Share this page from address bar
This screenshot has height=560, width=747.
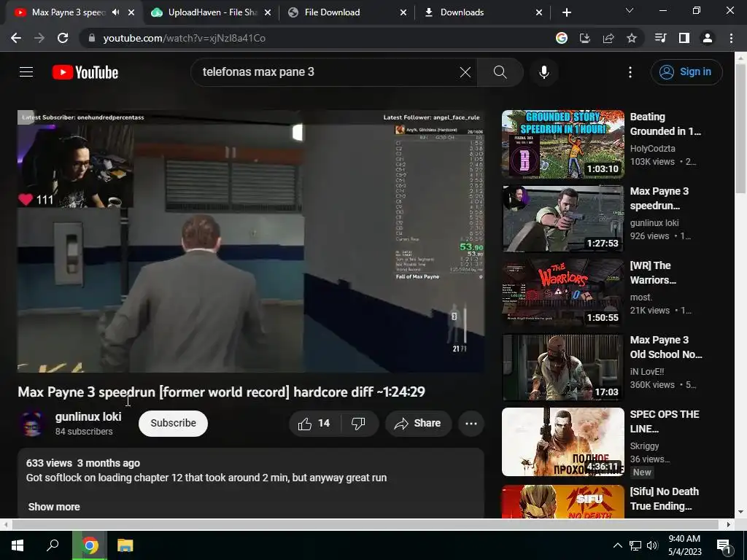pos(608,38)
